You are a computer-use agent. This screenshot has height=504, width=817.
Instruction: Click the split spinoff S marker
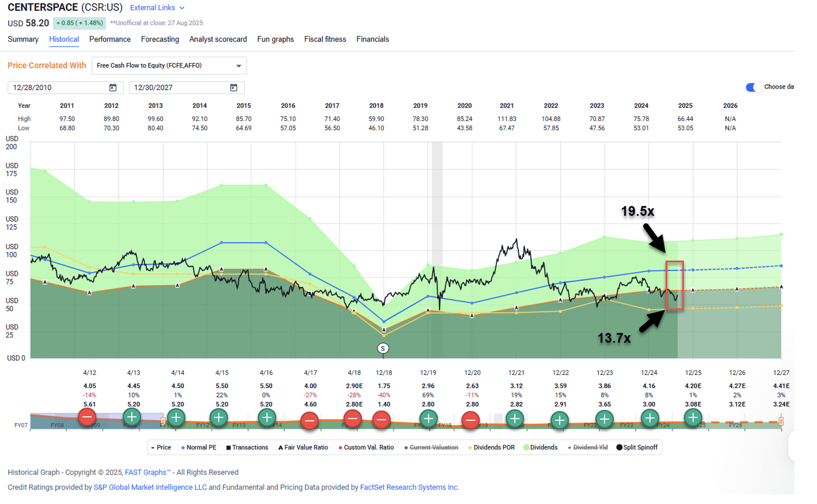pyautogui.click(x=383, y=349)
